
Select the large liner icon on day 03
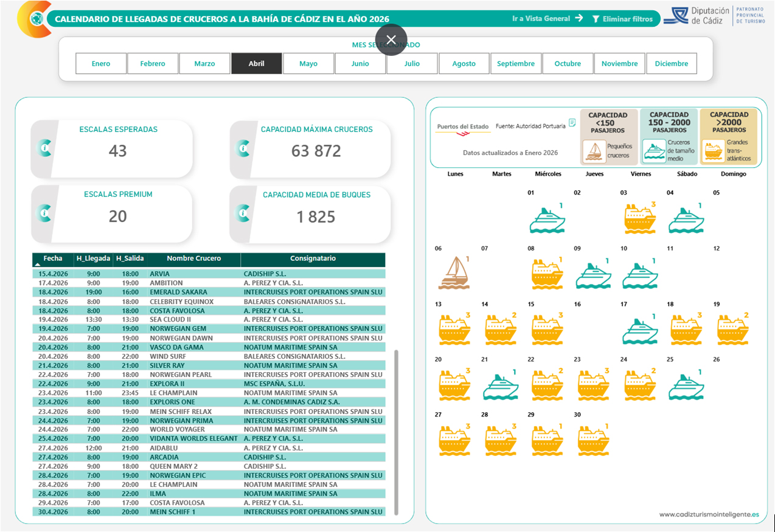tap(640, 219)
